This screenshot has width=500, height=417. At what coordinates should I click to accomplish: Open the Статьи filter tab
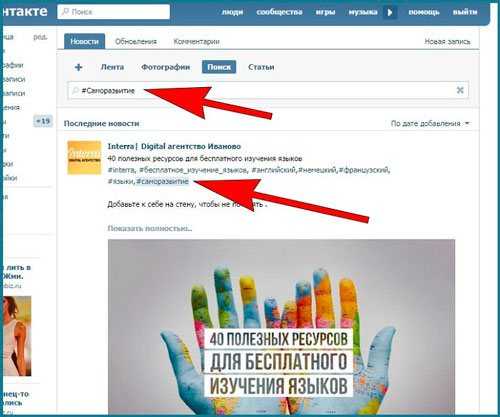[x=261, y=67]
